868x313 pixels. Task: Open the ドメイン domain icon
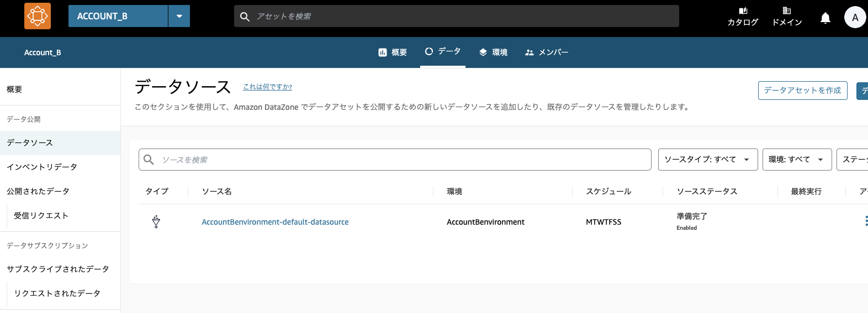point(787,17)
